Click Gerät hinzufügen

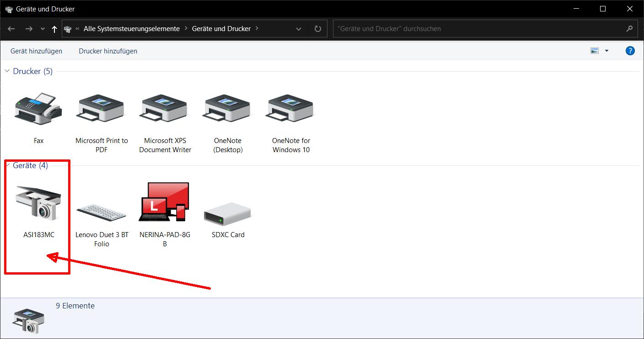click(36, 51)
